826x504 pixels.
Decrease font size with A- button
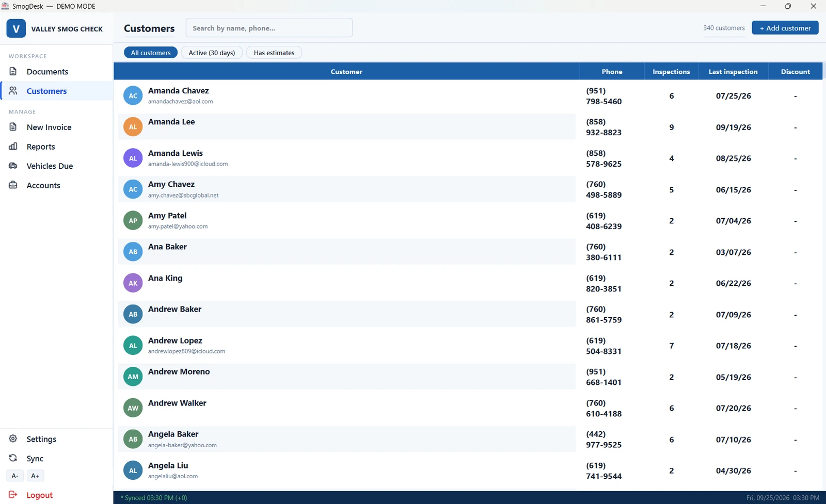click(x=15, y=476)
